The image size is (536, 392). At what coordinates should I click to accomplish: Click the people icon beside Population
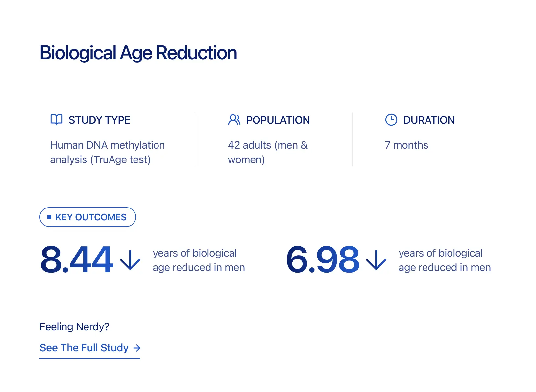[x=234, y=120]
